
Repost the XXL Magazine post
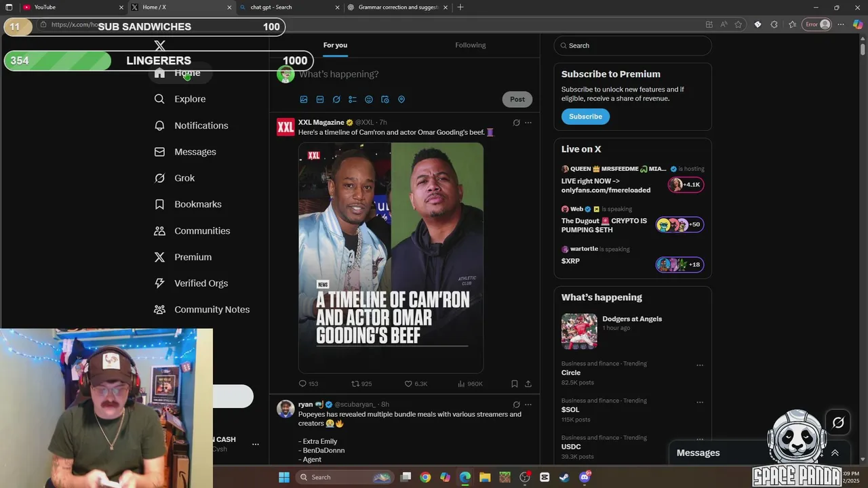pos(361,384)
